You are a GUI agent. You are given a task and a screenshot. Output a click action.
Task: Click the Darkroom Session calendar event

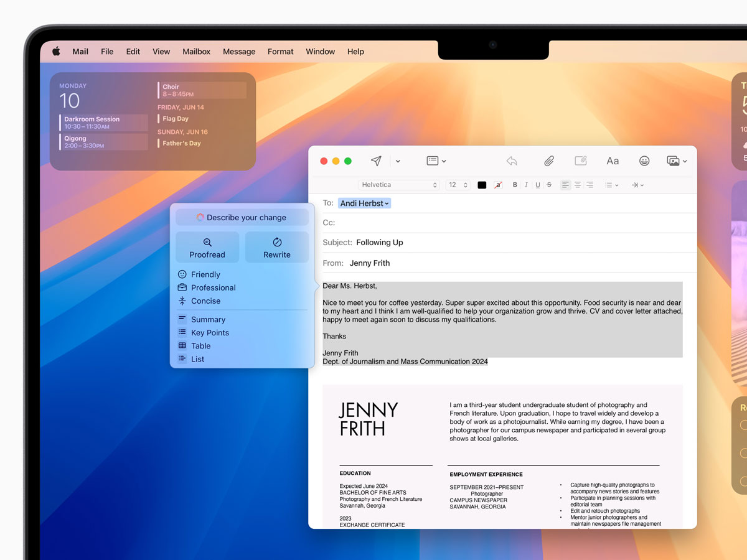[x=104, y=123]
